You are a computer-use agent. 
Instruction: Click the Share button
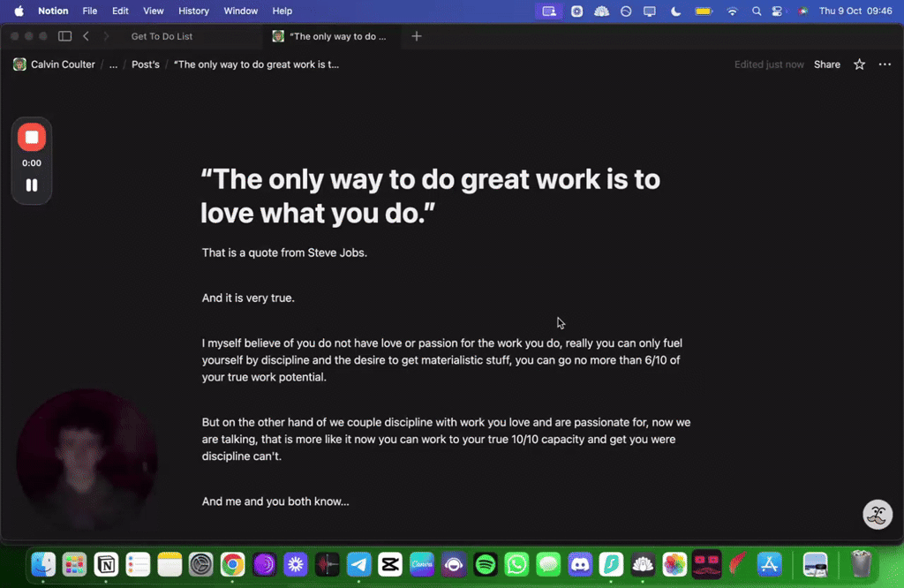pos(826,64)
